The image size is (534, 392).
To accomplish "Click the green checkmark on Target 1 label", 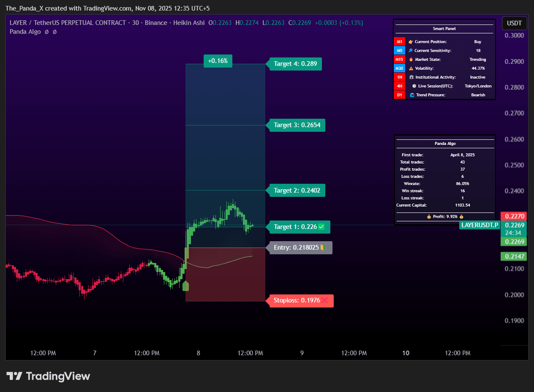I will pyautogui.click(x=321, y=227).
